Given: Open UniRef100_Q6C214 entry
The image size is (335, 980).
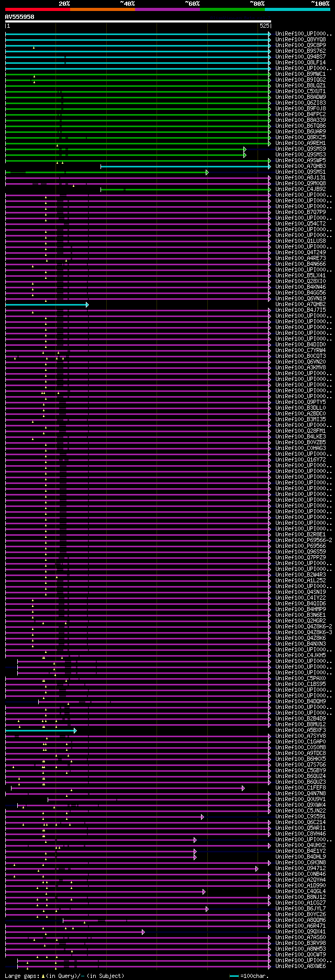Looking at the screenshot, I should [x=300, y=822].
